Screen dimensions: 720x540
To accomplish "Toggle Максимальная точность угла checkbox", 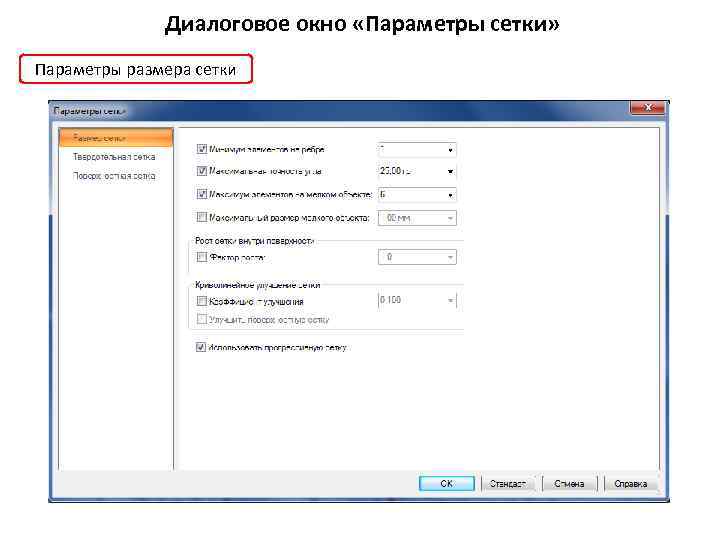I will pos(202,171).
